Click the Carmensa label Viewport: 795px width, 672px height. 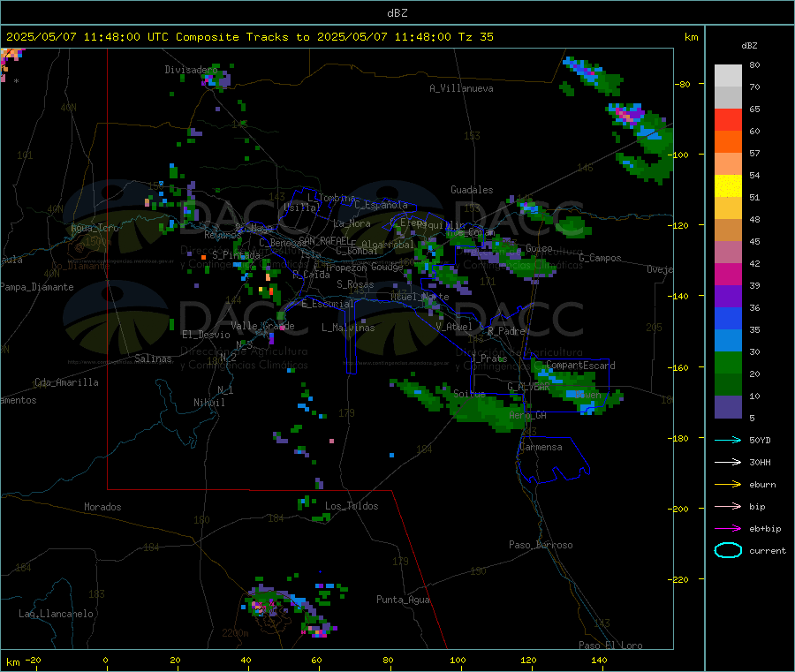click(541, 447)
